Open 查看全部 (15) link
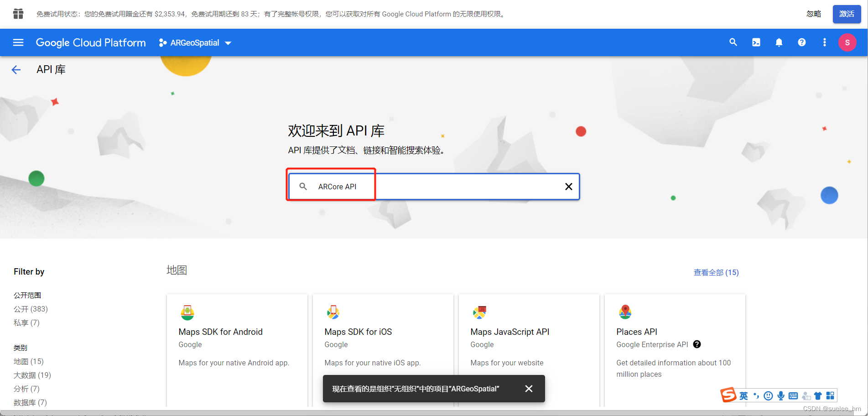868x416 pixels. point(716,272)
